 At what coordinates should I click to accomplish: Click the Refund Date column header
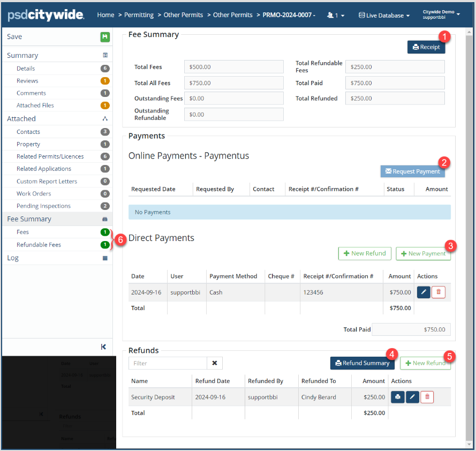pos(213,381)
